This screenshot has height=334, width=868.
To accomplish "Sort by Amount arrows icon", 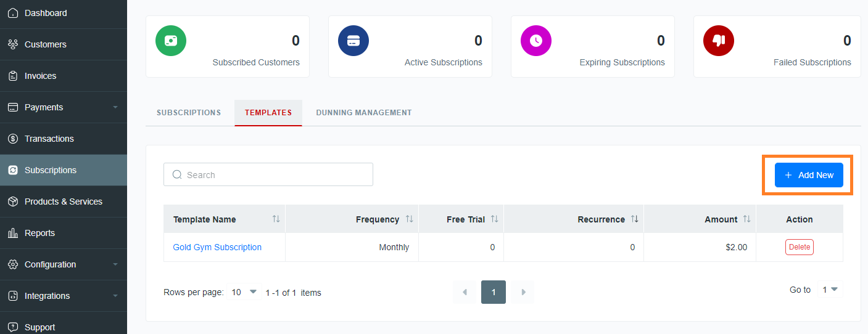I will click(746, 219).
